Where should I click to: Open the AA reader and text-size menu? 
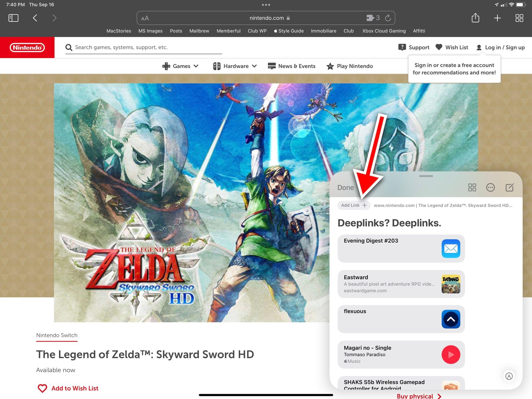pos(145,18)
